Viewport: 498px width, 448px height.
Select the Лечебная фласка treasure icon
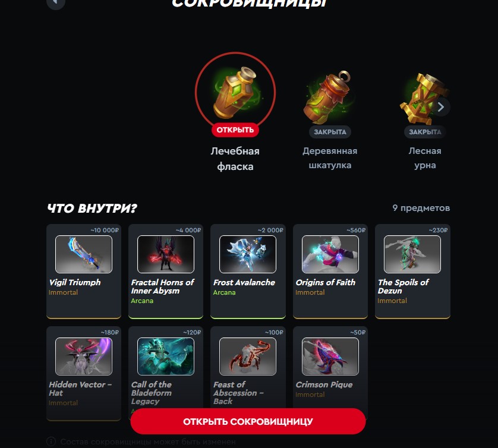[x=235, y=92]
